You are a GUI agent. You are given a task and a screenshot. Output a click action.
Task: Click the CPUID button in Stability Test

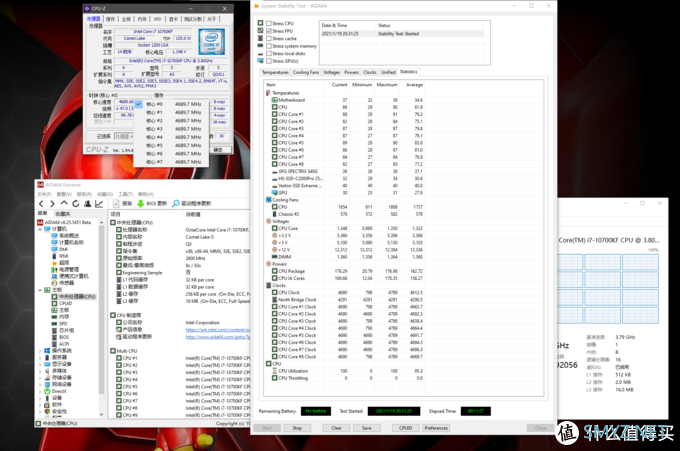pyautogui.click(x=405, y=428)
